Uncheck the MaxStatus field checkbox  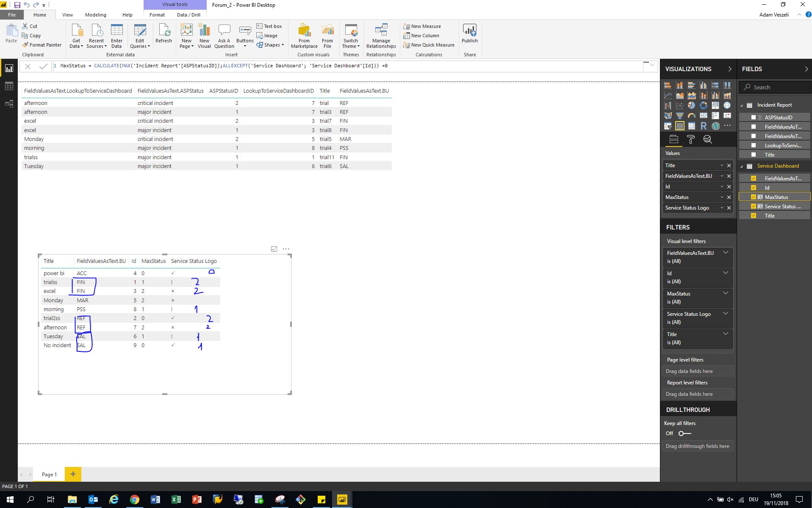tap(753, 197)
